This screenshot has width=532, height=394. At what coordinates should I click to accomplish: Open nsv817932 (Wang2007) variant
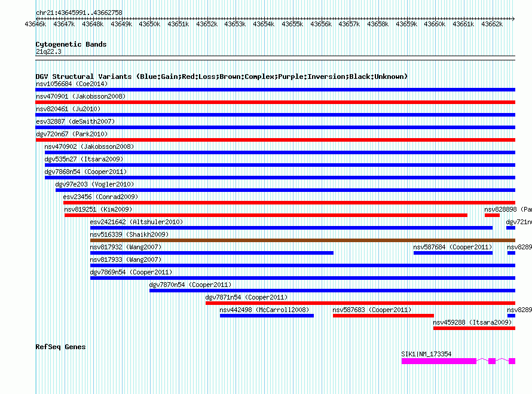pos(126,247)
